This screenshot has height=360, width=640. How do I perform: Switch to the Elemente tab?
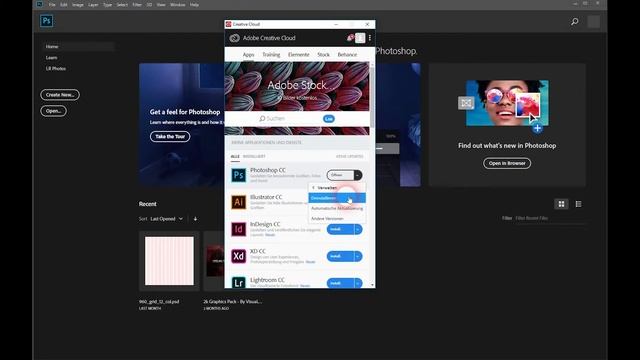coord(298,55)
